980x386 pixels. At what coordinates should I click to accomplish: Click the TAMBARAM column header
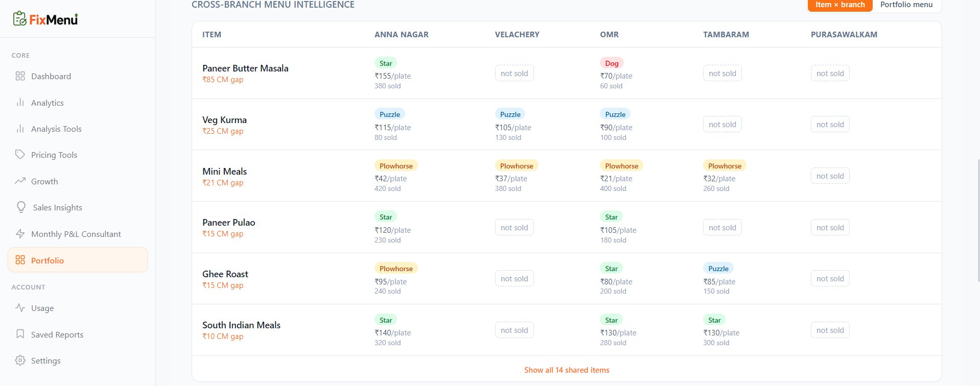pyautogui.click(x=726, y=35)
